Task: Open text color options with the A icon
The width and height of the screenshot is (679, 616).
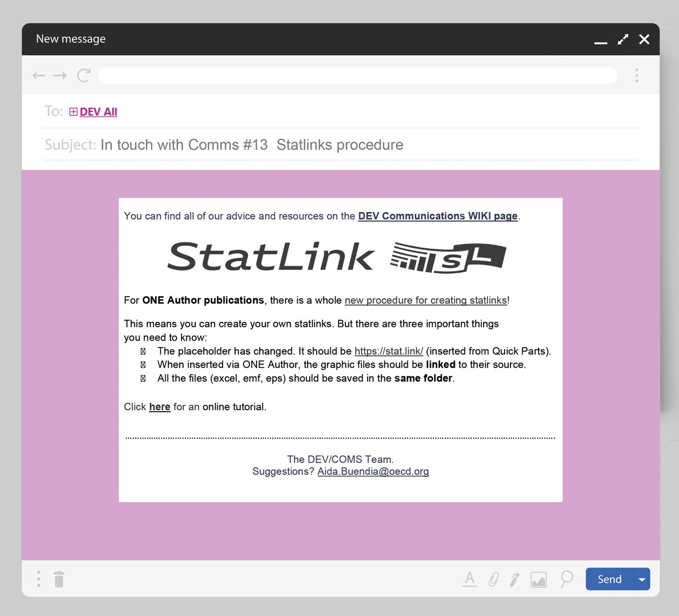Action: [x=470, y=579]
